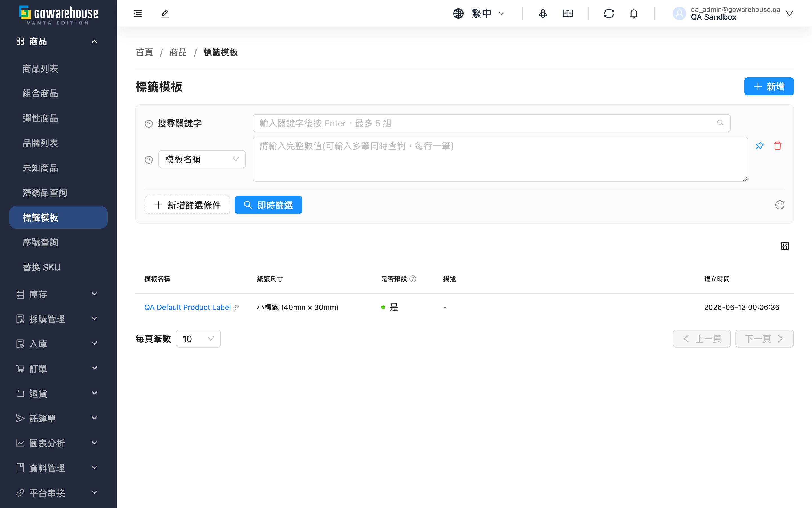The height and width of the screenshot is (508, 812).
Task: Delete filter condition with red trash icon
Action: [777, 145]
